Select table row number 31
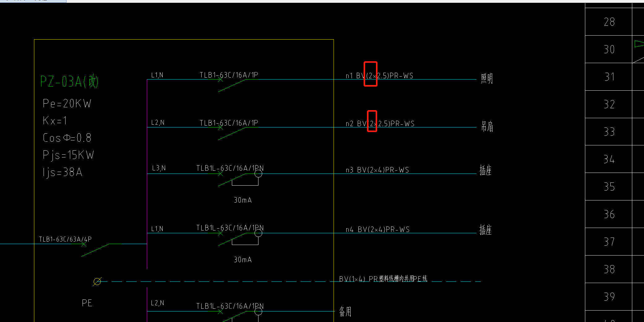Viewport: 644px width, 322px height. pos(609,77)
